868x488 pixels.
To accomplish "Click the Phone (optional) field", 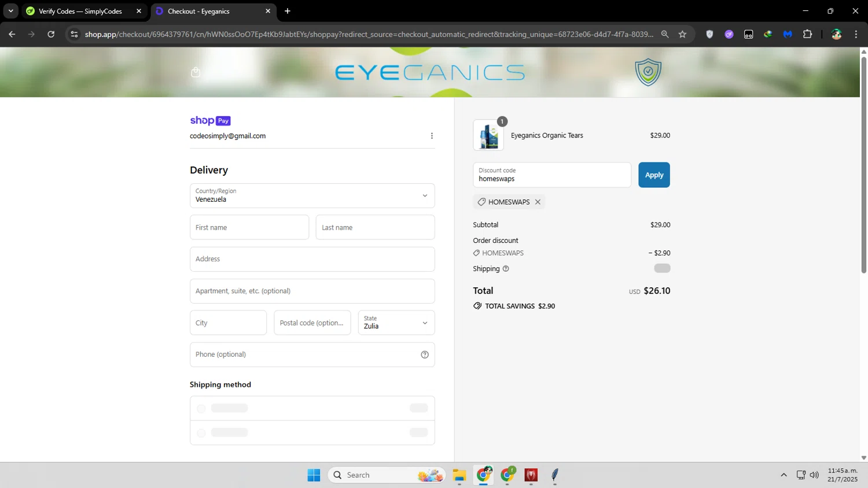I will [x=312, y=354].
